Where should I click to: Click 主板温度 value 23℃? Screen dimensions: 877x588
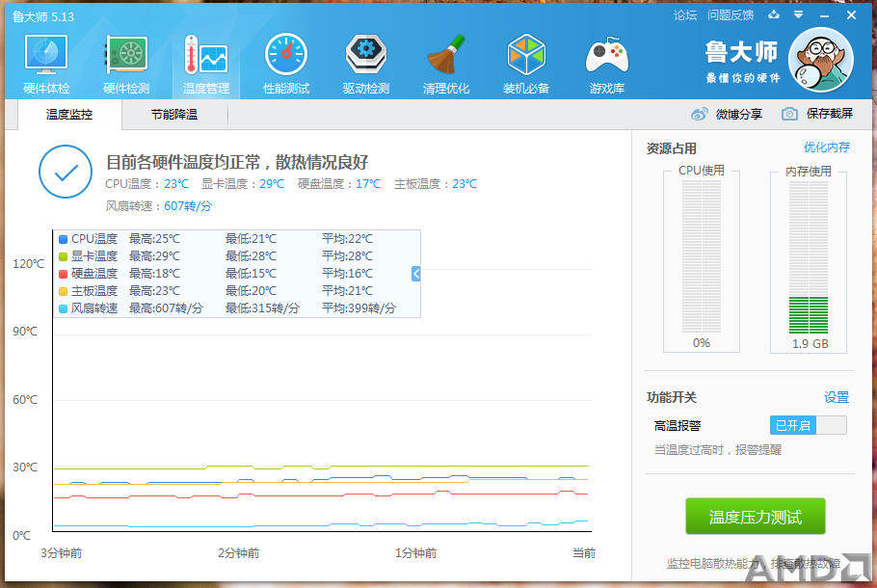(x=465, y=184)
